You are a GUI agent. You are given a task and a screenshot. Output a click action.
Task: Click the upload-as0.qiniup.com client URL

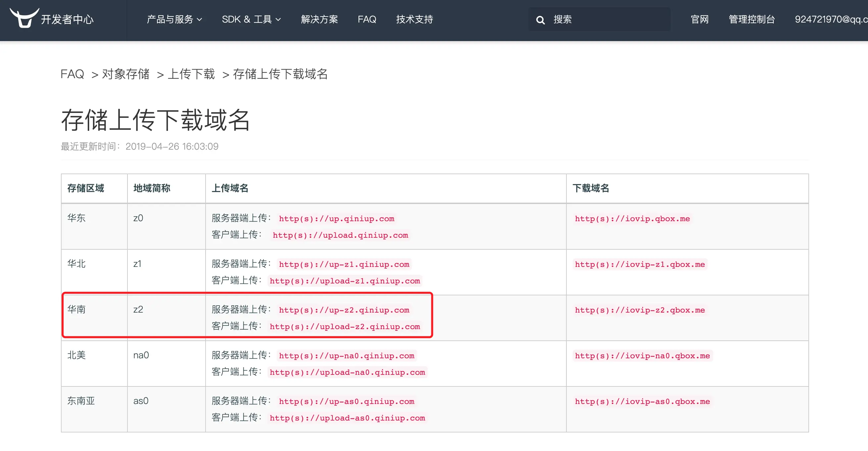(x=347, y=418)
